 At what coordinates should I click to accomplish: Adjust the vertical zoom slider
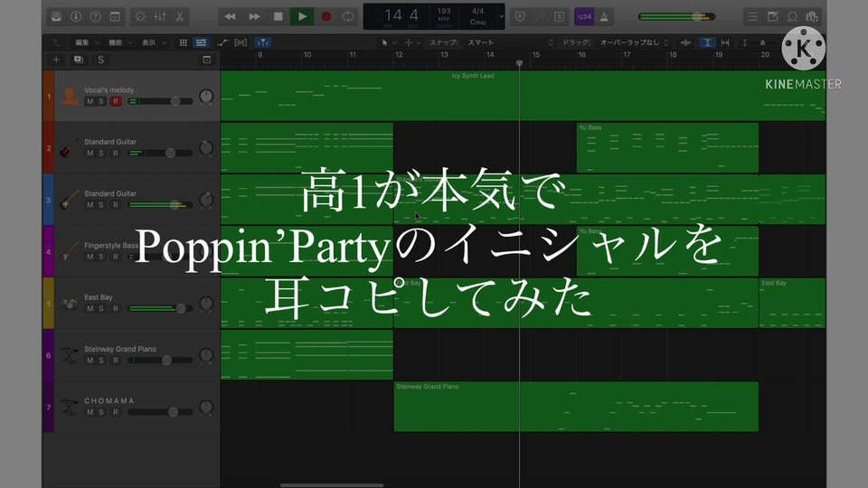tap(762, 42)
